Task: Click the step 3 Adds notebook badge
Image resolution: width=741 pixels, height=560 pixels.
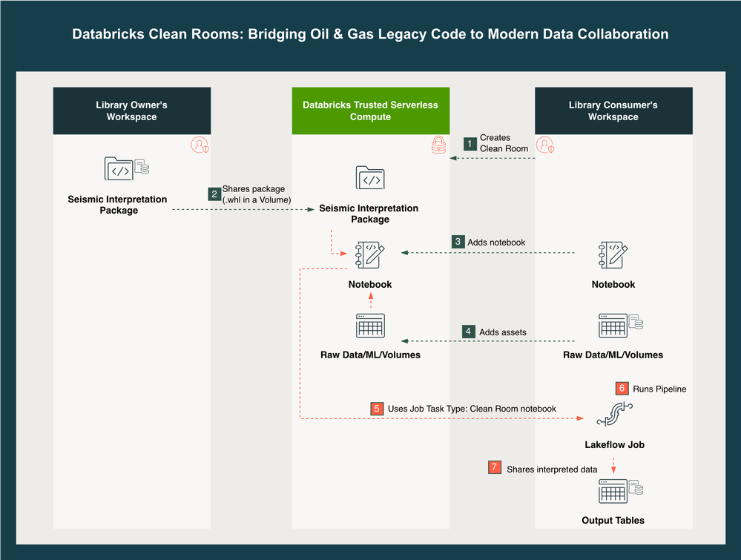Action: coord(458,242)
